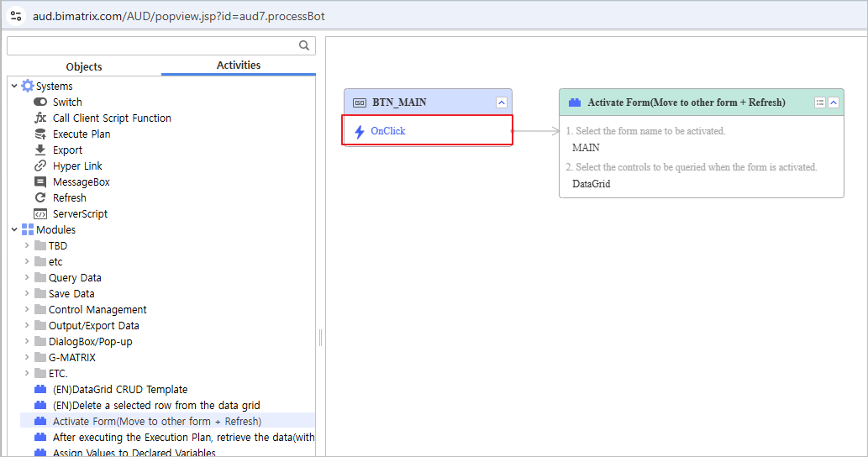Expand the TBD folder
The width and height of the screenshot is (868, 457).
27,245
